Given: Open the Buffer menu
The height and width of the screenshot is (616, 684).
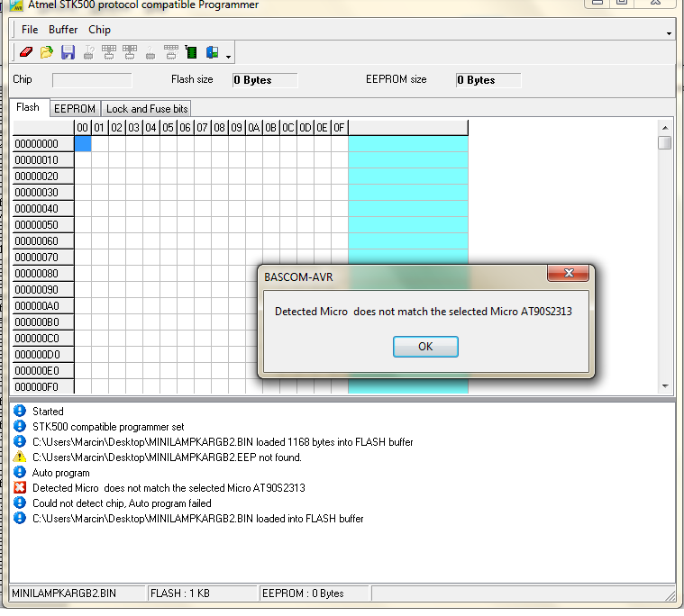Looking at the screenshot, I should click(x=63, y=30).
